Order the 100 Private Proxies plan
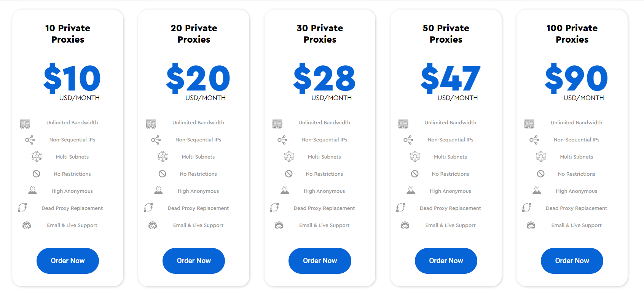 pyautogui.click(x=572, y=261)
